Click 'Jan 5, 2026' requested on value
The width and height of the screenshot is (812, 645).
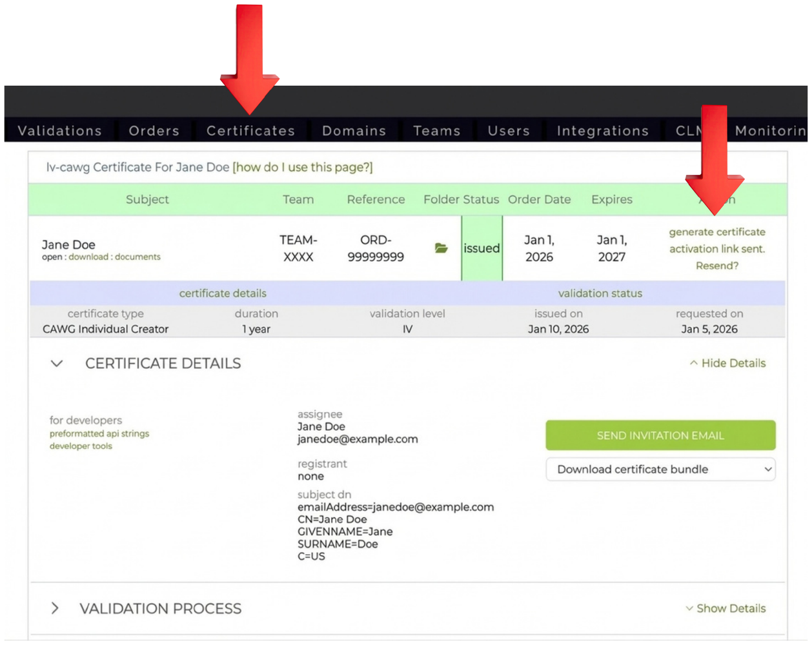click(709, 329)
